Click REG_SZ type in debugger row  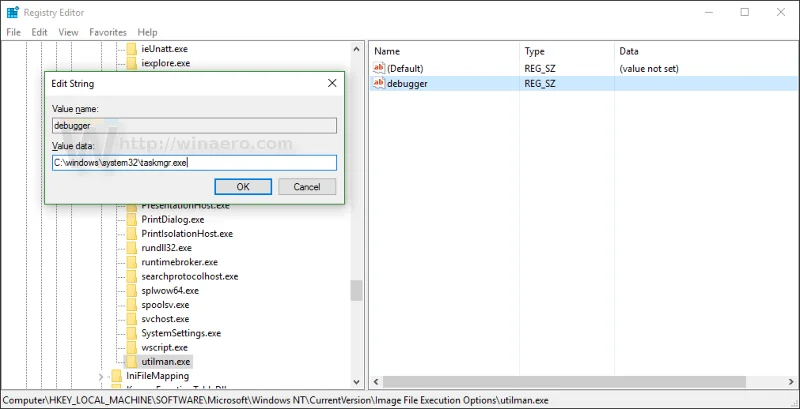(539, 84)
